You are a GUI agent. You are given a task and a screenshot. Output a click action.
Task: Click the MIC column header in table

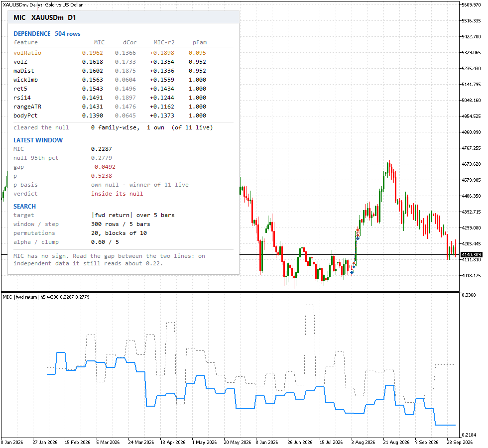(99, 42)
